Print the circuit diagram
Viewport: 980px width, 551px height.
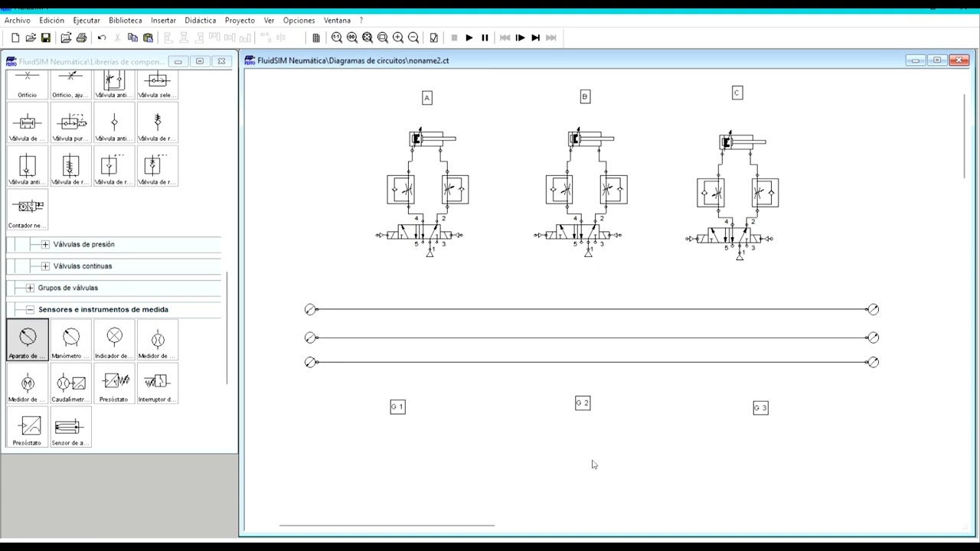pyautogui.click(x=81, y=37)
